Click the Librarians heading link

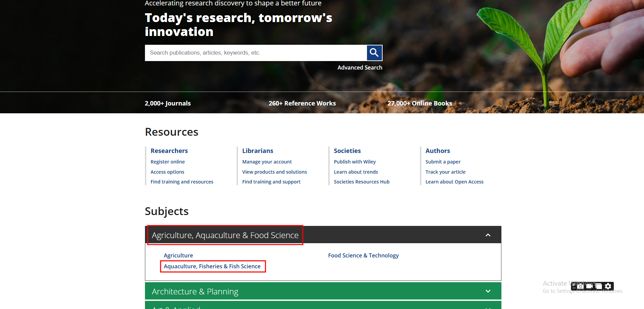click(257, 151)
